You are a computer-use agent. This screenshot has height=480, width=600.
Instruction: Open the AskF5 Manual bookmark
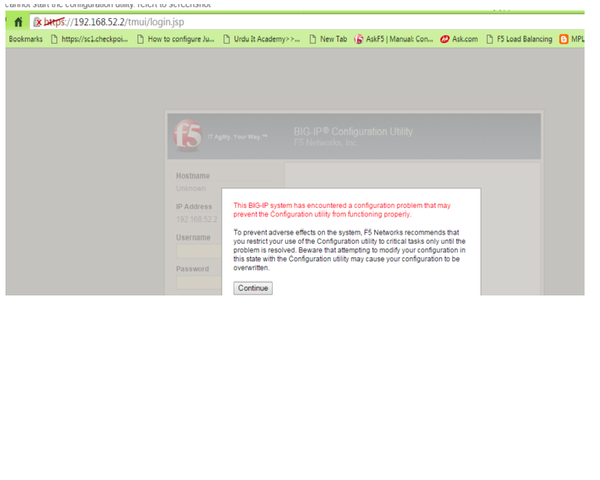point(394,39)
